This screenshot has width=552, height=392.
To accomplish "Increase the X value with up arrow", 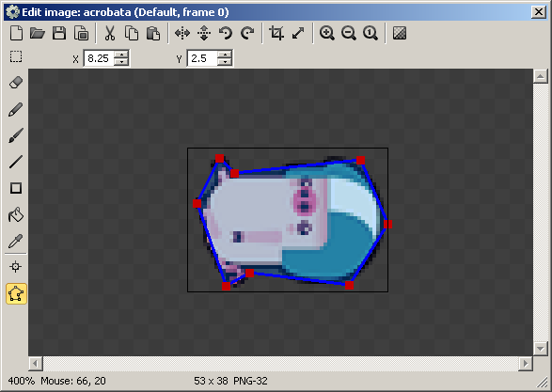I will tap(121, 55).
